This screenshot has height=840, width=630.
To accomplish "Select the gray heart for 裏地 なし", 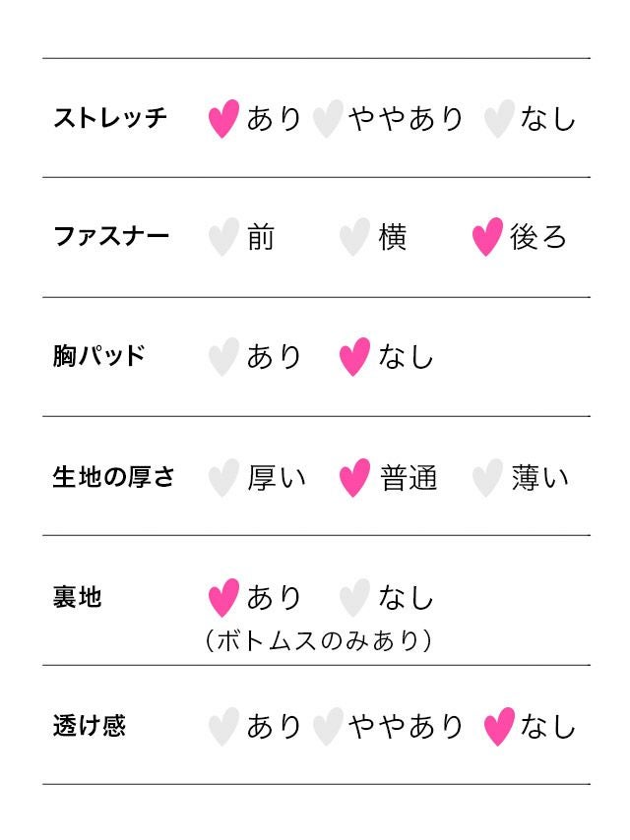I will (x=354, y=597).
